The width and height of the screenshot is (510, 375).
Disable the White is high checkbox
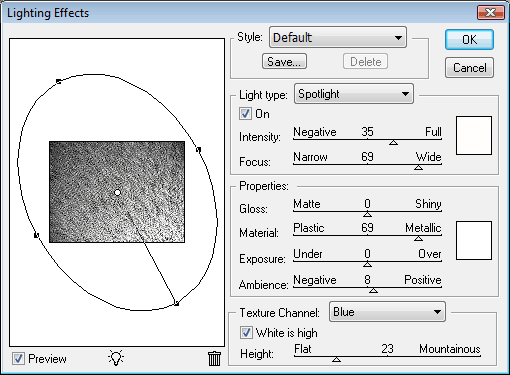pos(246,333)
